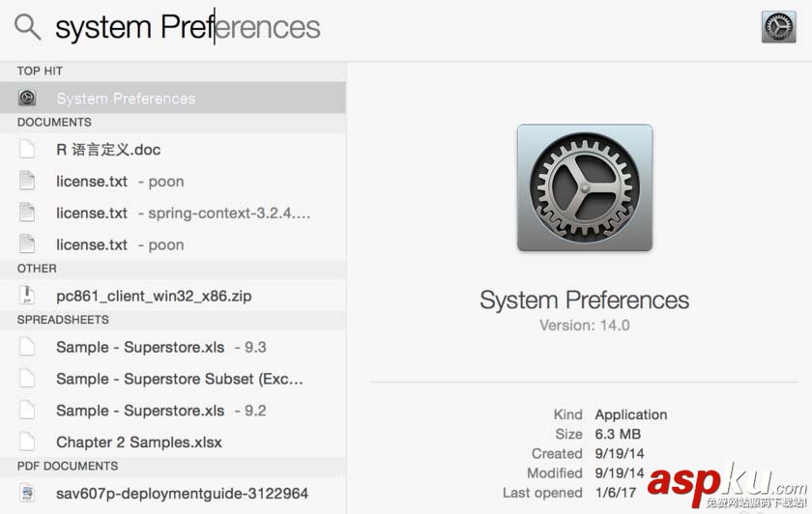Click the gear icon beside the top hit
Screen dimensions: 812x514
[27, 98]
